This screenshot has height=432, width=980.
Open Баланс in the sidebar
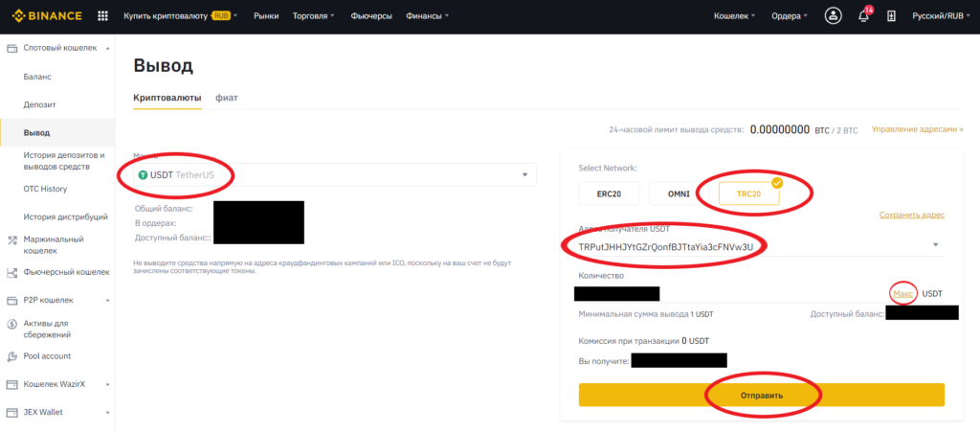[x=37, y=77]
